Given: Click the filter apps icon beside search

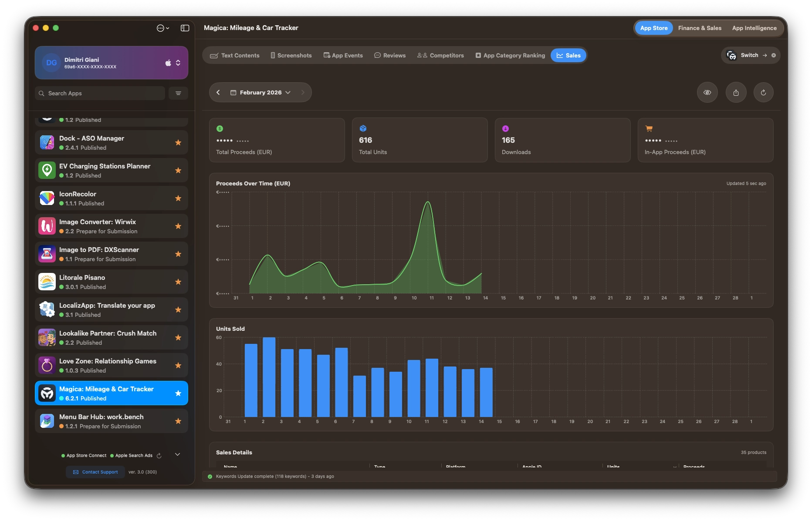Looking at the screenshot, I should pos(178,93).
